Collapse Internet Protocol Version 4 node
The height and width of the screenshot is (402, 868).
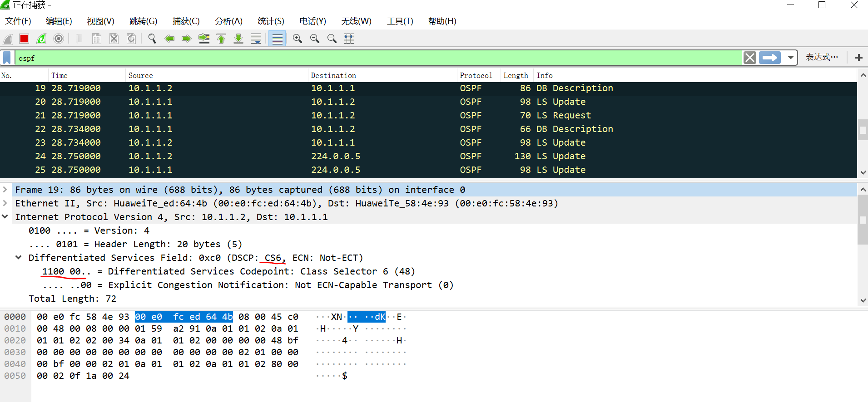pos(5,217)
